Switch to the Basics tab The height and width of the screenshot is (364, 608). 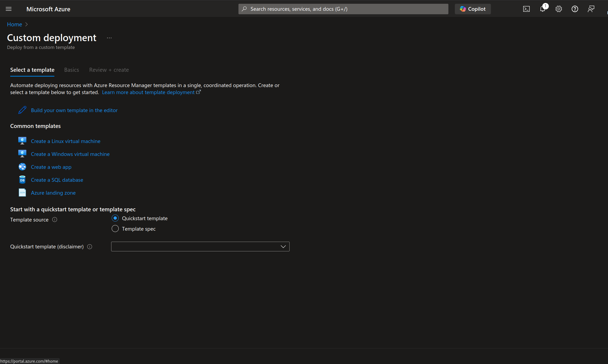pos(72,70)
